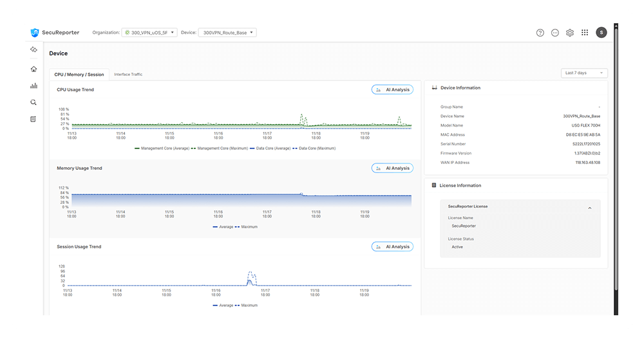Open the report icon in the sidebar
The image size is (644, 341).
tap(33, 119)
